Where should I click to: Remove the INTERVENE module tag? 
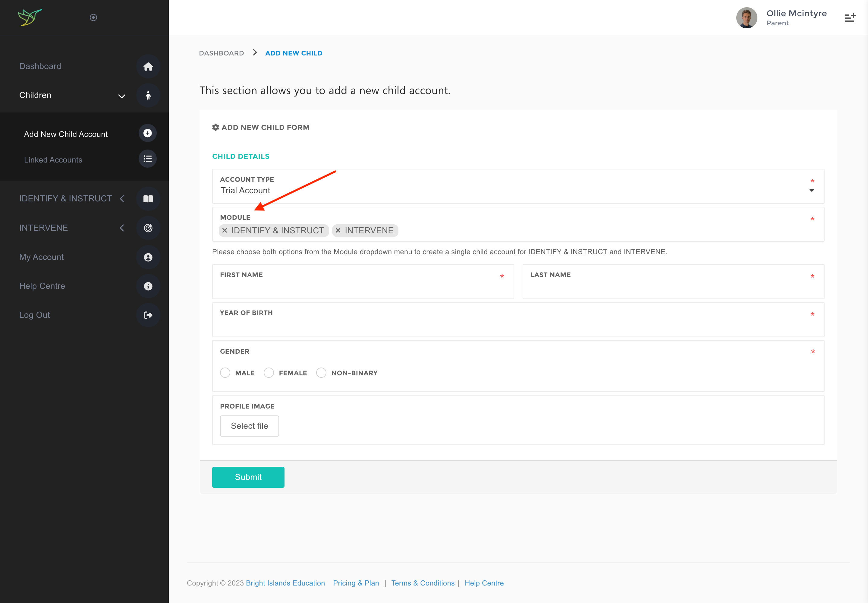pos(338,230)
